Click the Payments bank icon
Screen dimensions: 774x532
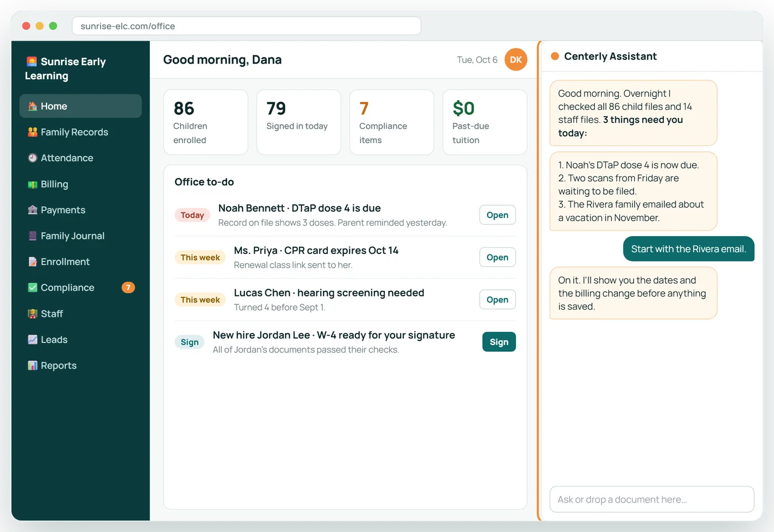33,210
